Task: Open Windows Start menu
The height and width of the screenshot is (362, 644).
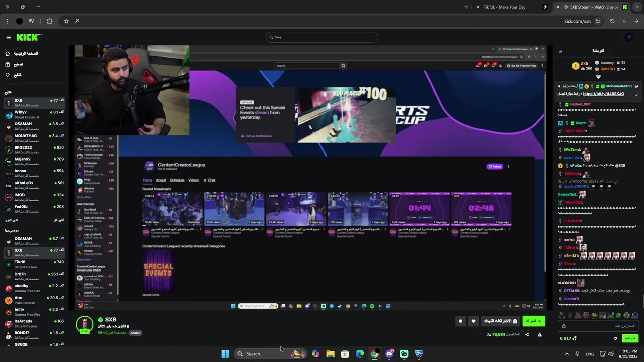Action: tap(225, 354)
